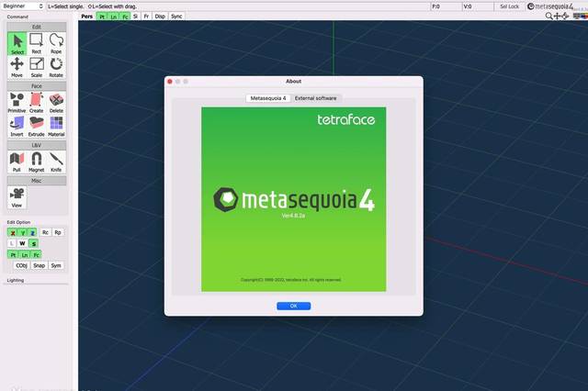Image resolution: width=588 pixels, height=391 pixels.
Task: Select the Select arrow tool
Action: click(17, 44)
